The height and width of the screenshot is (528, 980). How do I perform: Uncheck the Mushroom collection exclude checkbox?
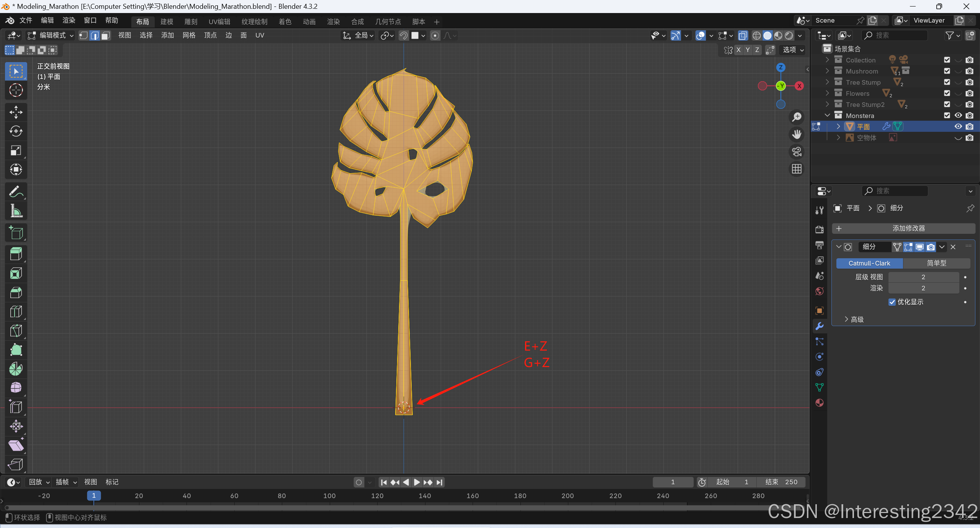pyautogui.click(x=947, y=71)
